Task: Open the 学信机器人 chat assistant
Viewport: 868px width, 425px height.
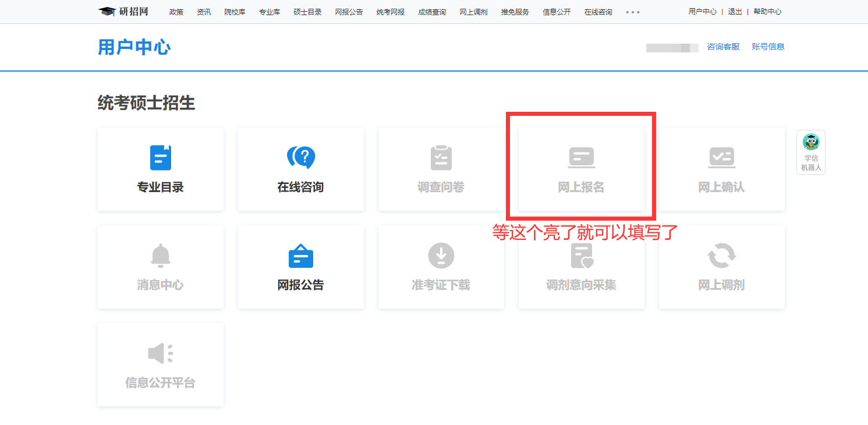Action: [x=810, y=152]
